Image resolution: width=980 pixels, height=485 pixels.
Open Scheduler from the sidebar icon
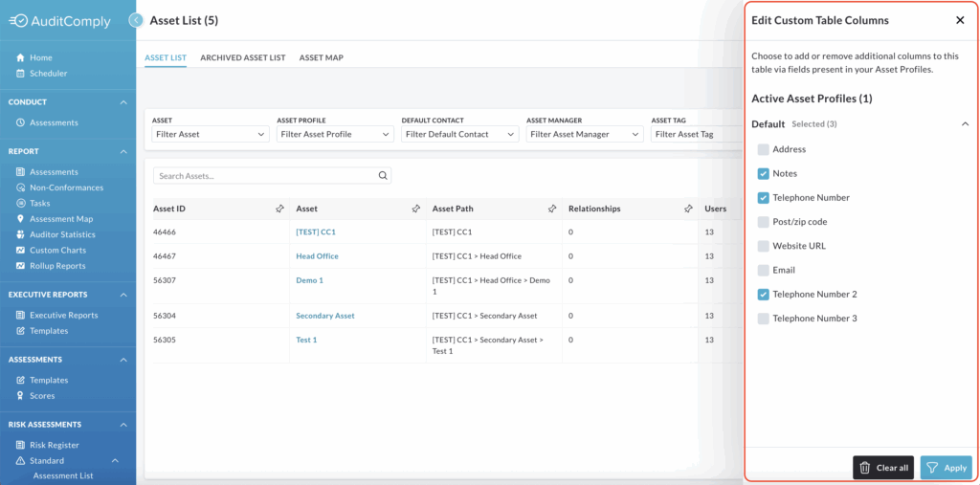[21, 74]
